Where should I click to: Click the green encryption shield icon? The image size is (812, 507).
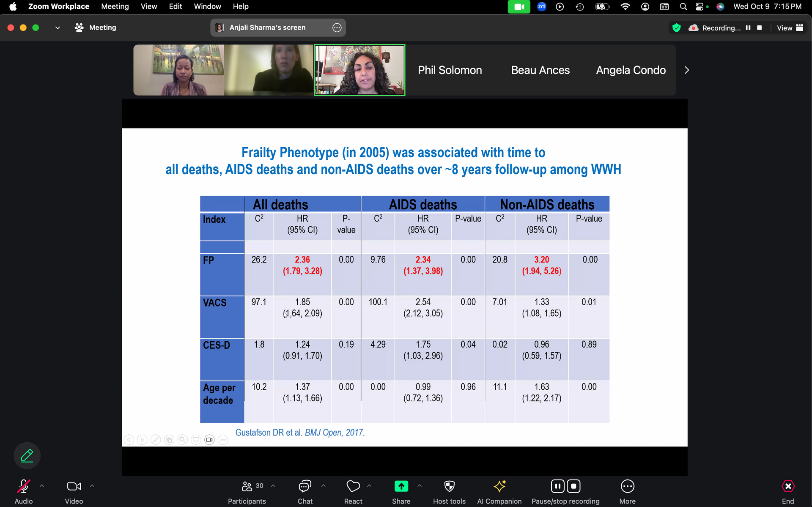click(676, 28)
